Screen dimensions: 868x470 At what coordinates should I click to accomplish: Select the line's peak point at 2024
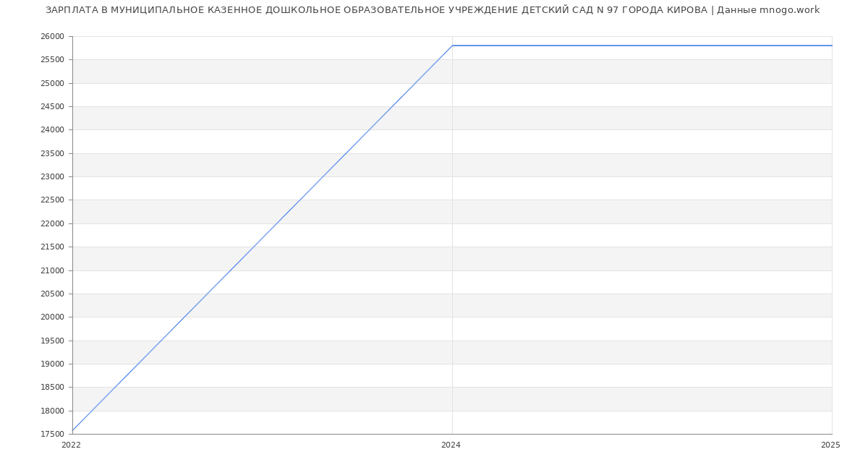[x=452, y=46]
